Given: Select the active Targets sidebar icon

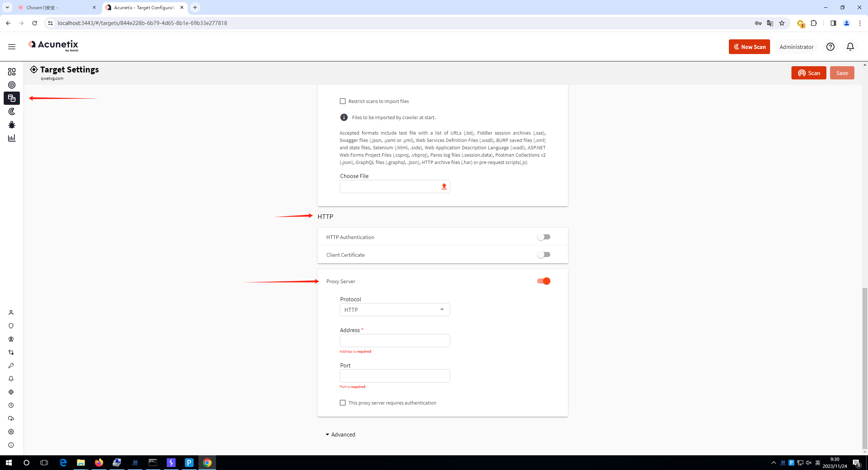Looking at the screenshot, I should tap(12, 98).
